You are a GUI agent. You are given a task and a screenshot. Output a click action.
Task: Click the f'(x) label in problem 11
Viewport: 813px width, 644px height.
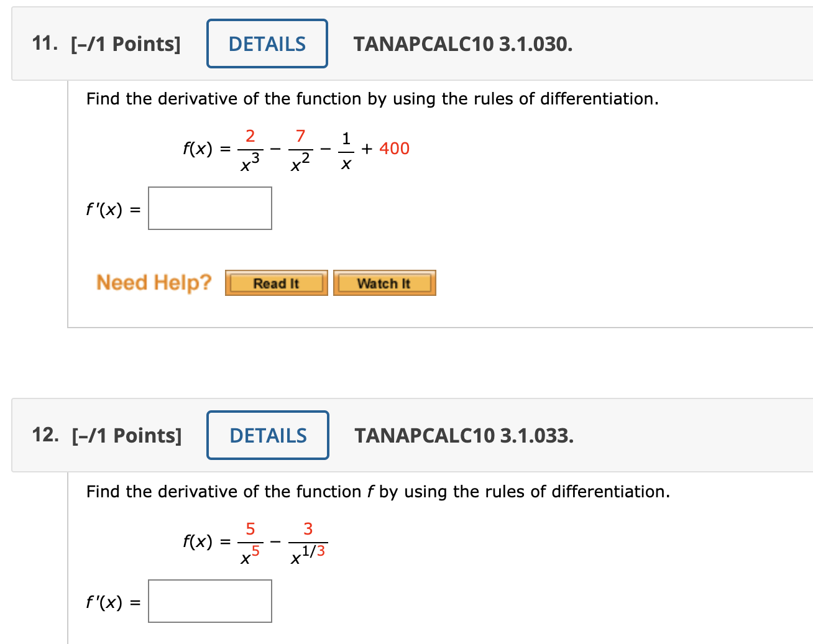(111, 209)
